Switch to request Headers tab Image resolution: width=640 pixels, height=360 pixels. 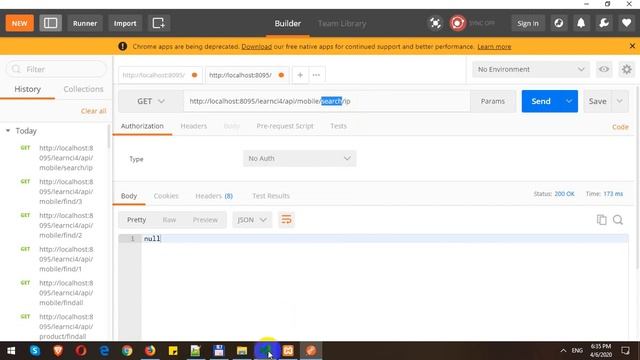click(193, 126)
